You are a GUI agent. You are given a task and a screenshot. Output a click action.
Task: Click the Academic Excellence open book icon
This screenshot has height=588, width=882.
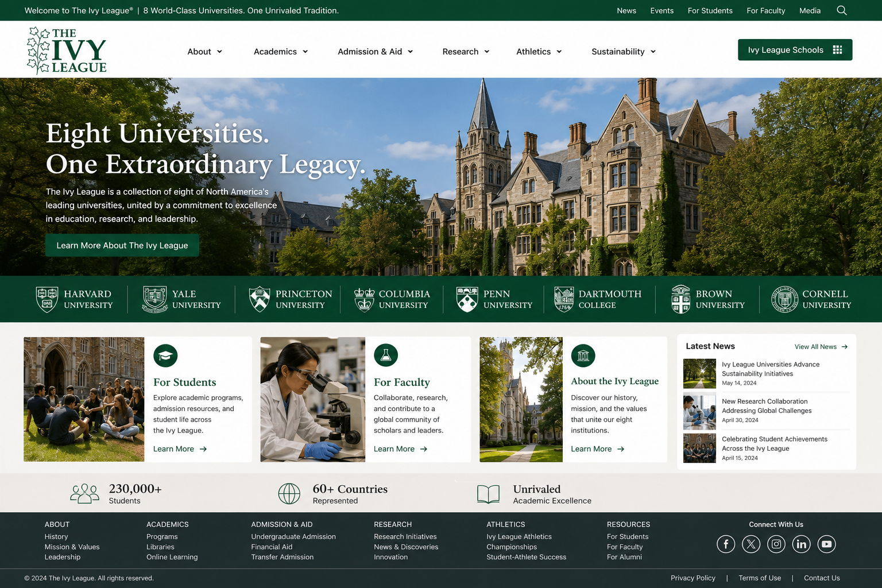pos(489,494)
